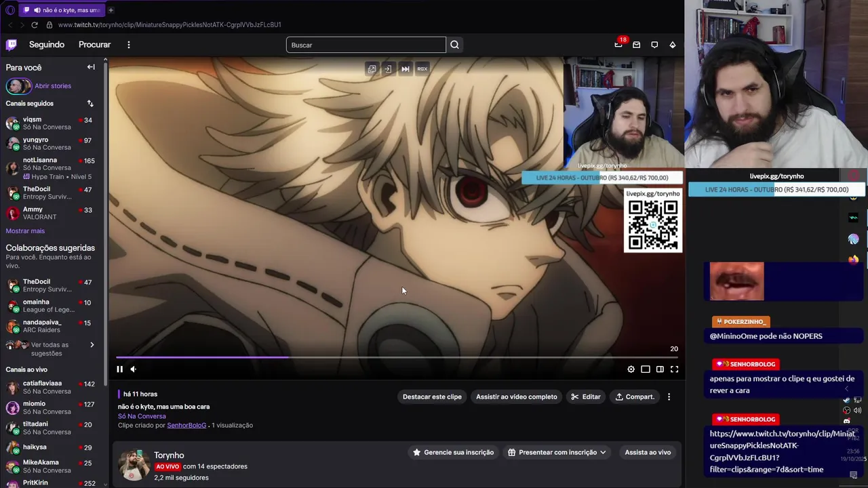Click the Compart. share button

pyautogui.click(x=635, y=397)
